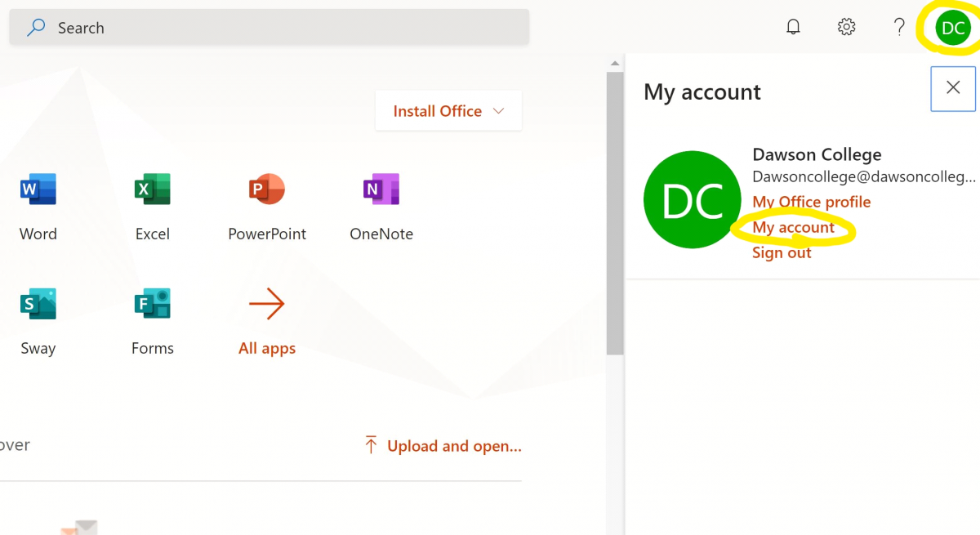980x535 pixels.
Task: Open the My account link
Action: [793, 227]
